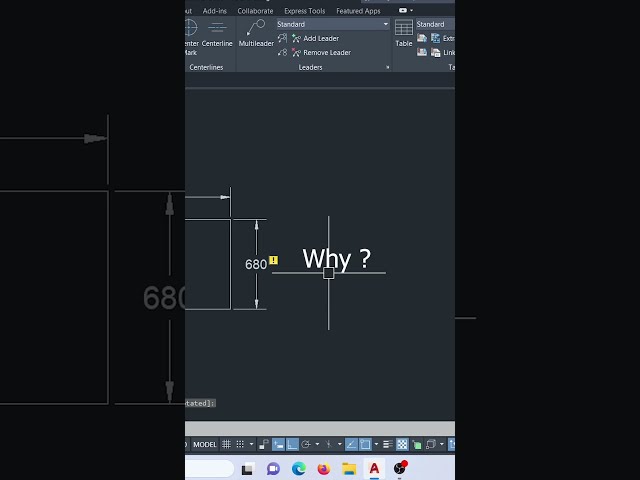
Task: Toggle lineweight display in status bar
Action: point(388,444)
